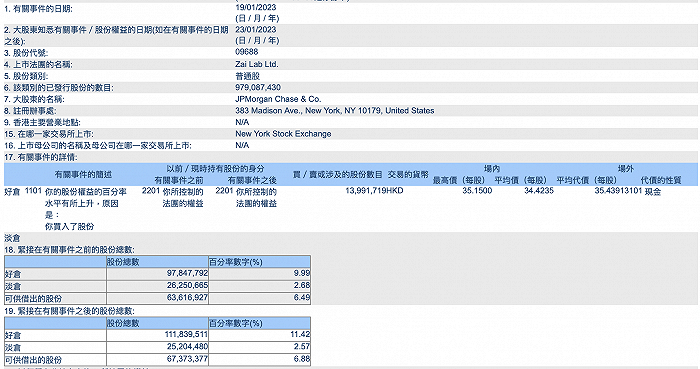Click the percentage 2.68 in section 18
Viewport: 700px width, 369px height.
point(302,285)
